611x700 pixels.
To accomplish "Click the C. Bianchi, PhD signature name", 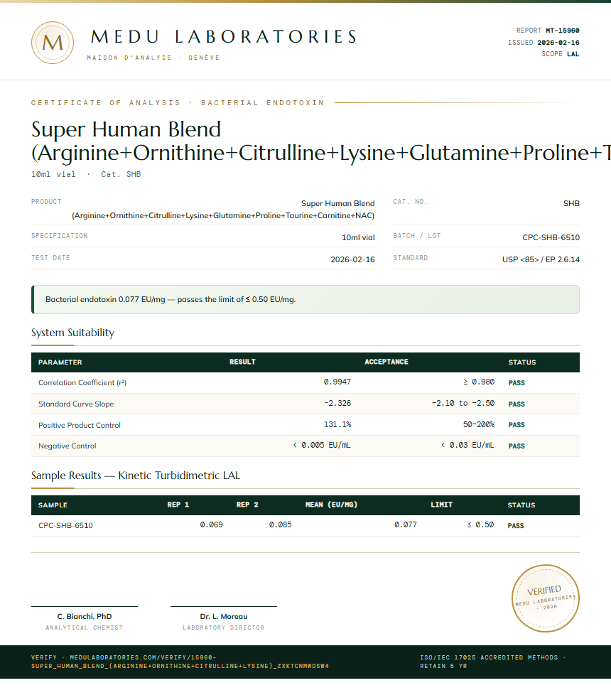I will (85, 617).
